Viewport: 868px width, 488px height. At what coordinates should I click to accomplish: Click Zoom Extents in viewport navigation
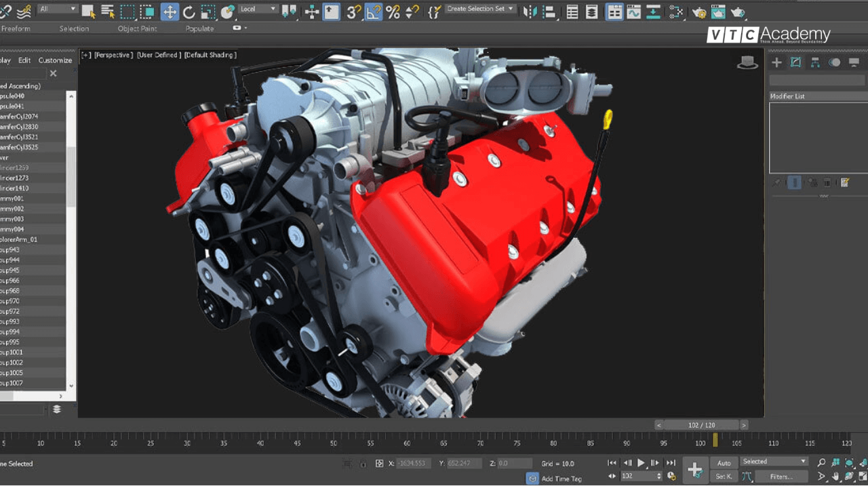(x=849, y=463)
